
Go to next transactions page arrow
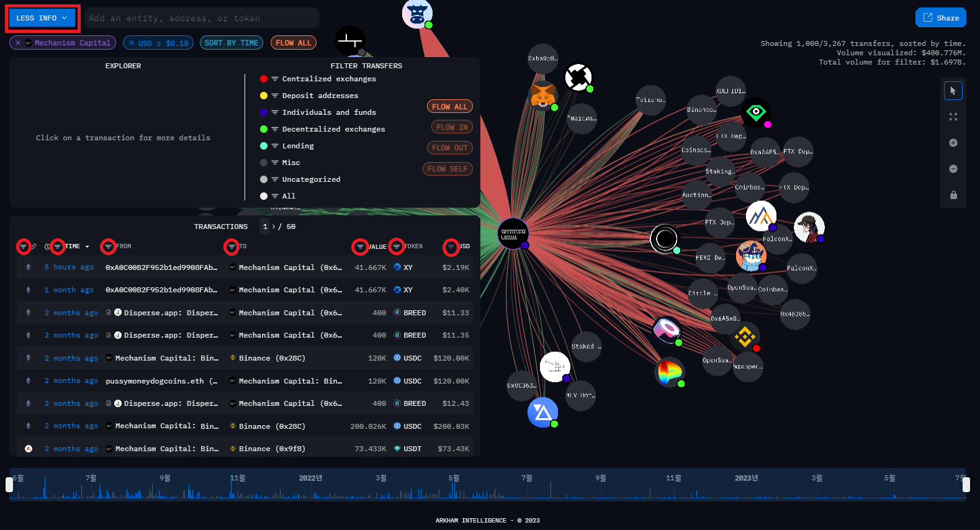[x=274, y=227]
